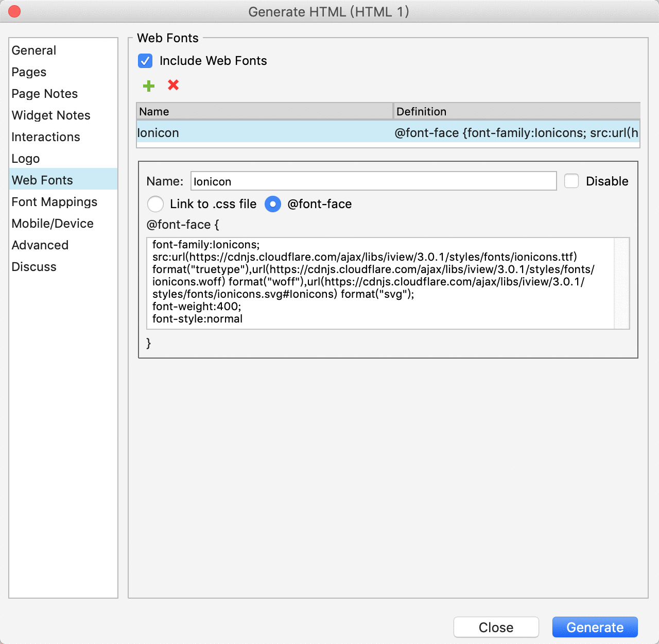The height and width of the screenshot is (644, 659).
Task: Click the font-face text area scrollbar
Action: point(622,283)
